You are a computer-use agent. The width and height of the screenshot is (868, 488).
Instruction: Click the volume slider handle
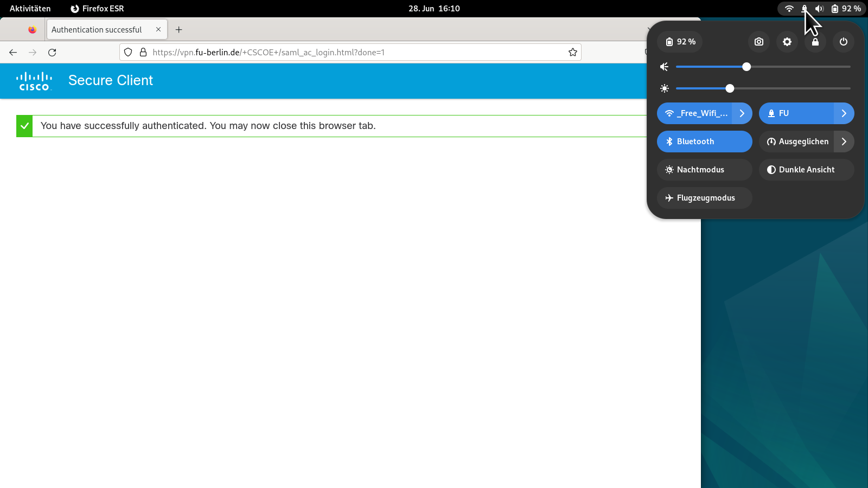point(746,67)
